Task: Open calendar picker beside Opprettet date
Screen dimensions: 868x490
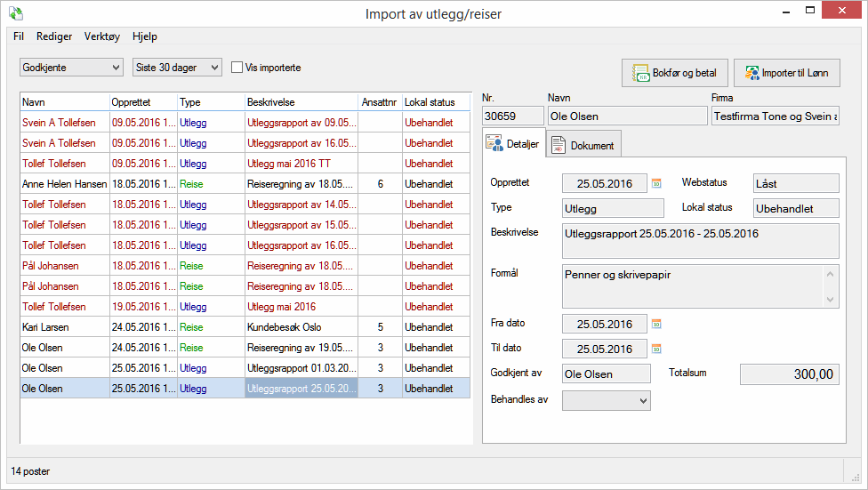Action: coord(657,183)
